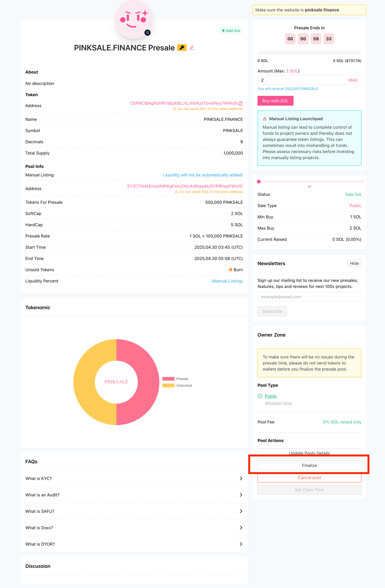Click the yellow key badge beside the title

(182, 48)
